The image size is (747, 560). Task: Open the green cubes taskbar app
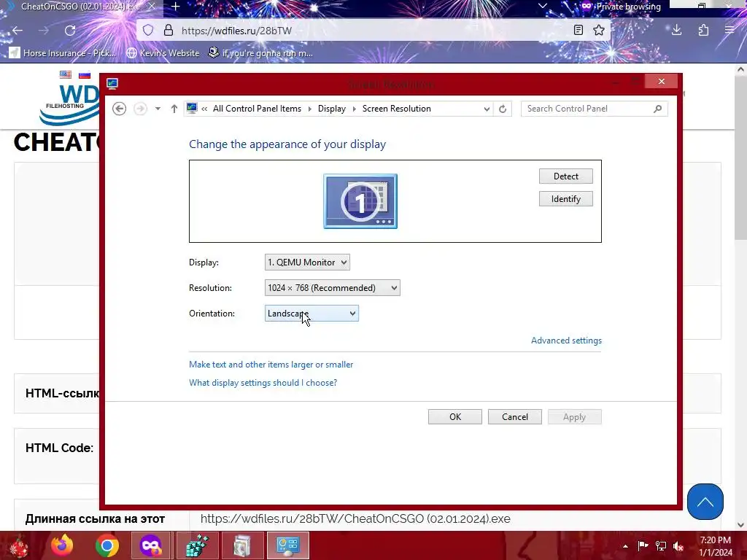coord(197,545)
